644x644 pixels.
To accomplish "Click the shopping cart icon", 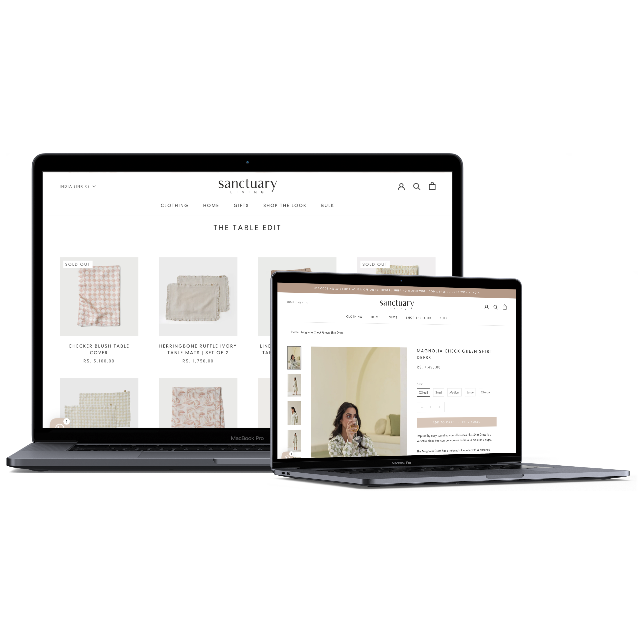I will pyautogui.click(x=432, y=185).
